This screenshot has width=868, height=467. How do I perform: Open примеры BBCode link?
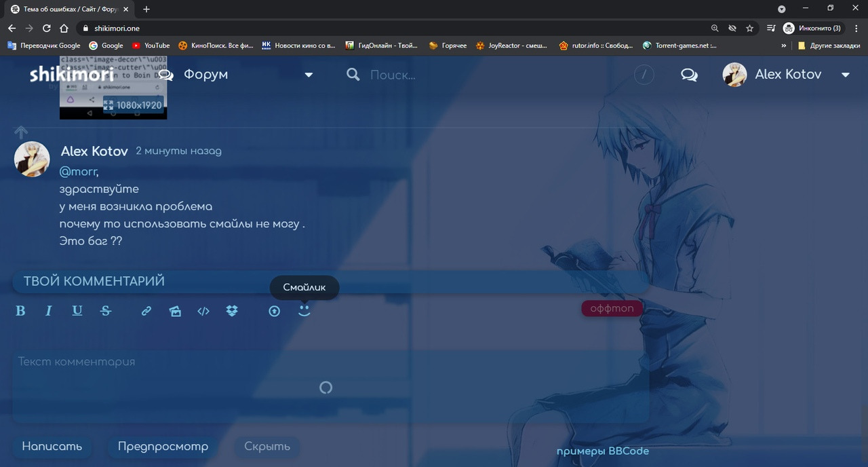pyautogui.click(x=602, y=451)
